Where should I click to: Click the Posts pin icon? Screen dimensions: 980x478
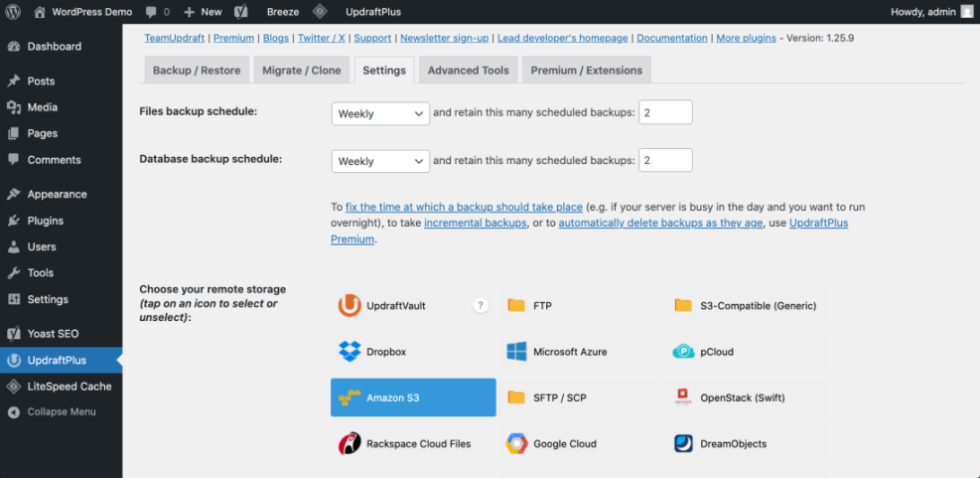click(x=14, y=81)
